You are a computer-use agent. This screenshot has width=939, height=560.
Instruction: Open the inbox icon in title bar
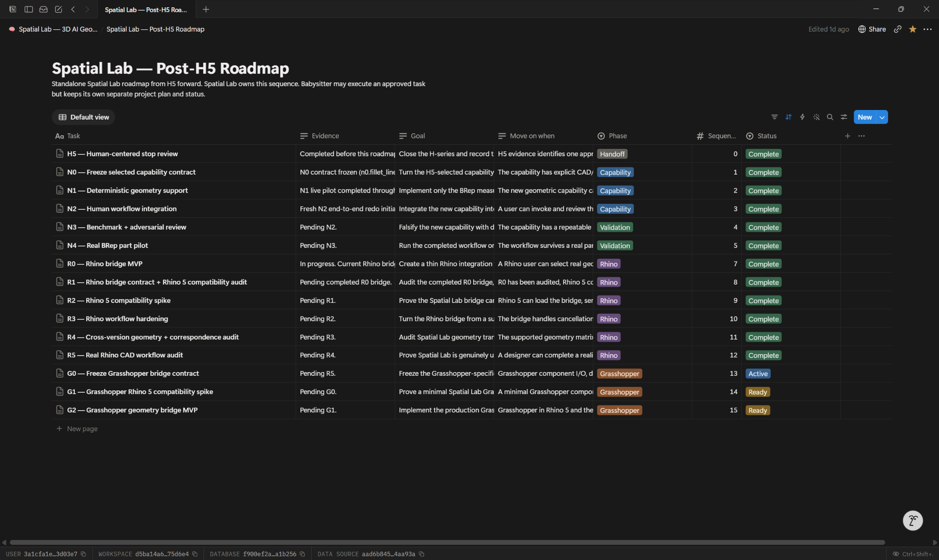[x=44, y=9]
